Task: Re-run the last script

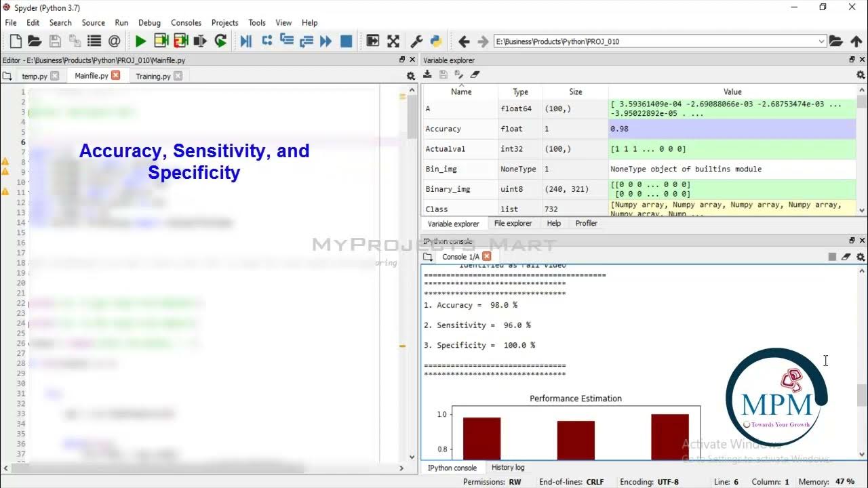Action: point(220,41)
